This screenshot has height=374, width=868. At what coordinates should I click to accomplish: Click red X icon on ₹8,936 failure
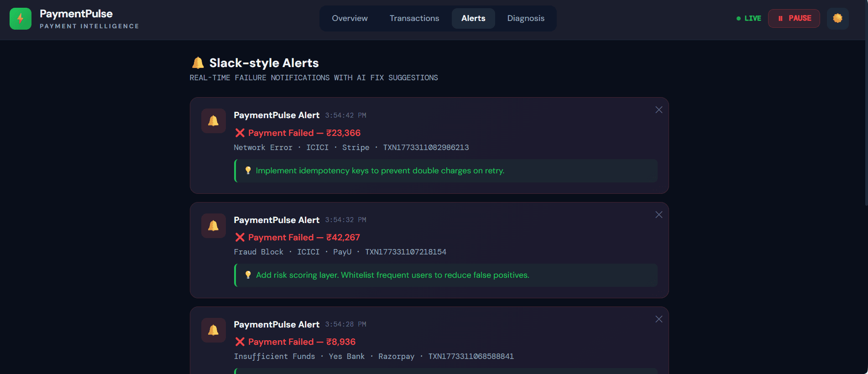pyautogui.click(x=240, y=342)
